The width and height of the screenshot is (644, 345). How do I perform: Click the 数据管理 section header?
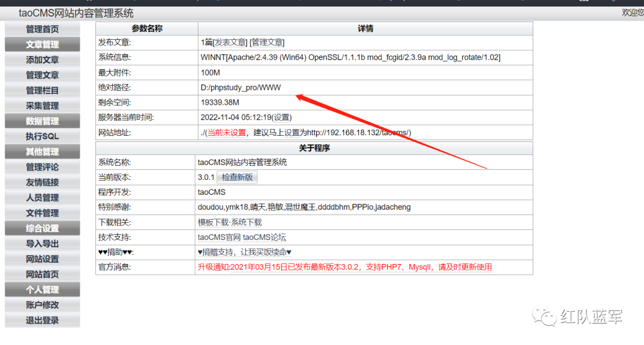pyautogui.click(x=42, y=121)
